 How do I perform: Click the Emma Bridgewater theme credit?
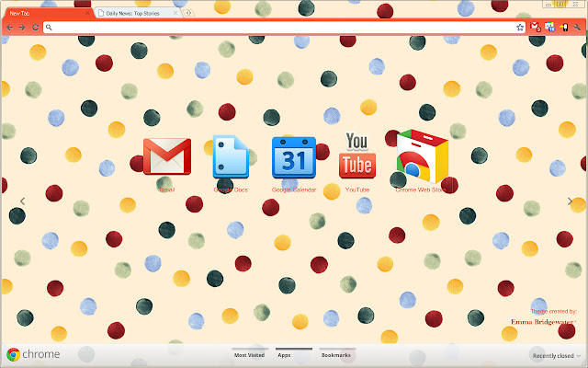(x=542, y=322)
